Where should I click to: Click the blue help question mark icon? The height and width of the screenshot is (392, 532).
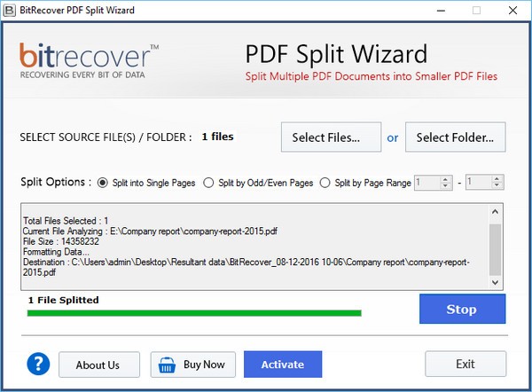pos(37,364)
